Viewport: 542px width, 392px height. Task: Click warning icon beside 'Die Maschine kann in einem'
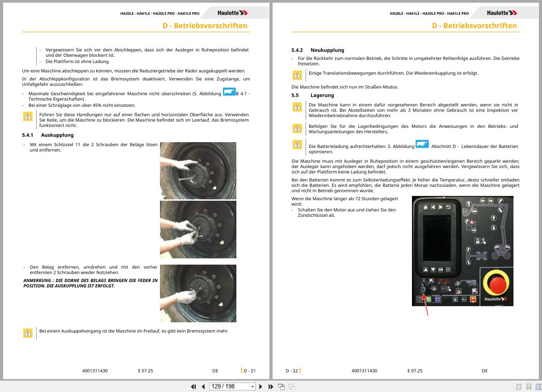pos(297,107)
